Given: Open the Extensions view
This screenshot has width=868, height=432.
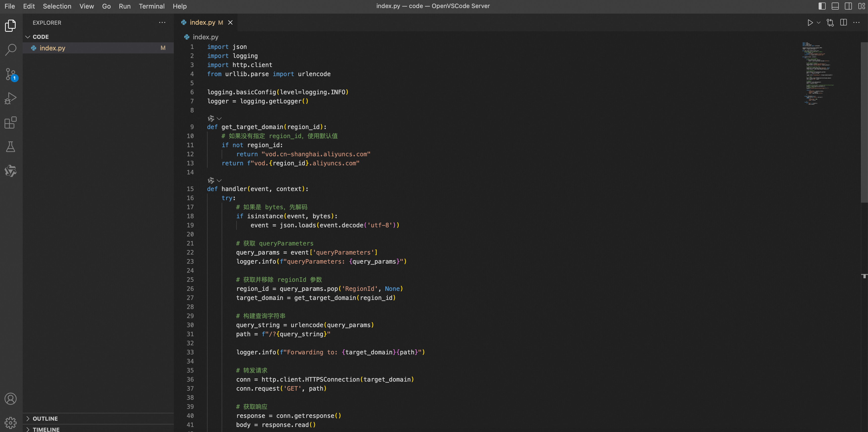Looking at the screenshot, I should click(11, 122).
